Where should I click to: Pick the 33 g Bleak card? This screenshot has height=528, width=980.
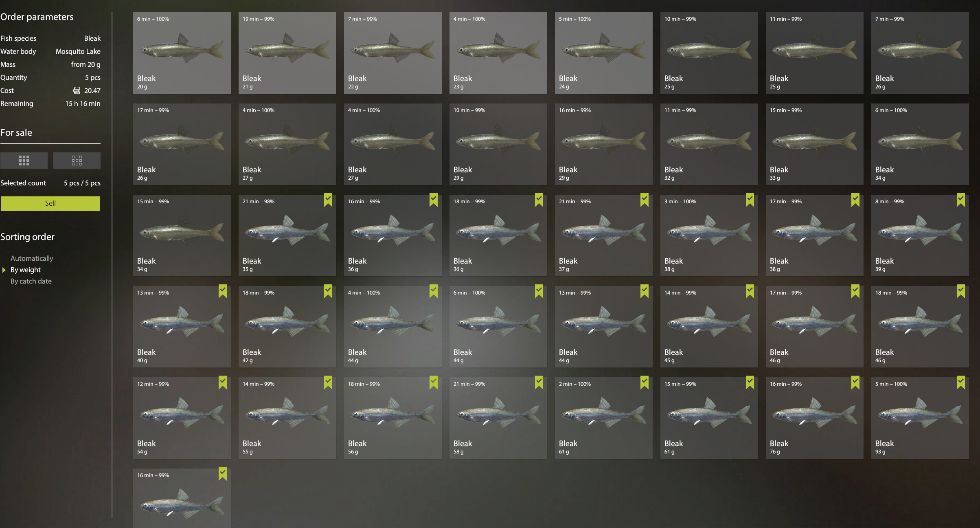pos(815,144)
